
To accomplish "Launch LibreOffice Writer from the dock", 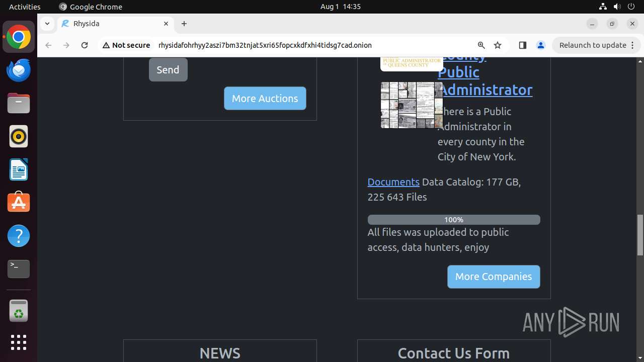I will [x=19, y=169].
